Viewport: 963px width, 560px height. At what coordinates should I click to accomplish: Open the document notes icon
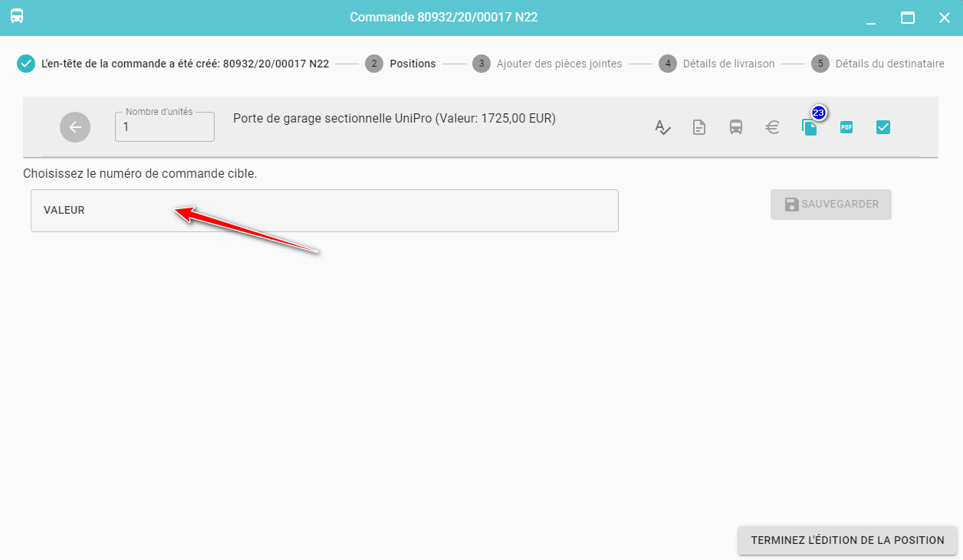[699, 127]
